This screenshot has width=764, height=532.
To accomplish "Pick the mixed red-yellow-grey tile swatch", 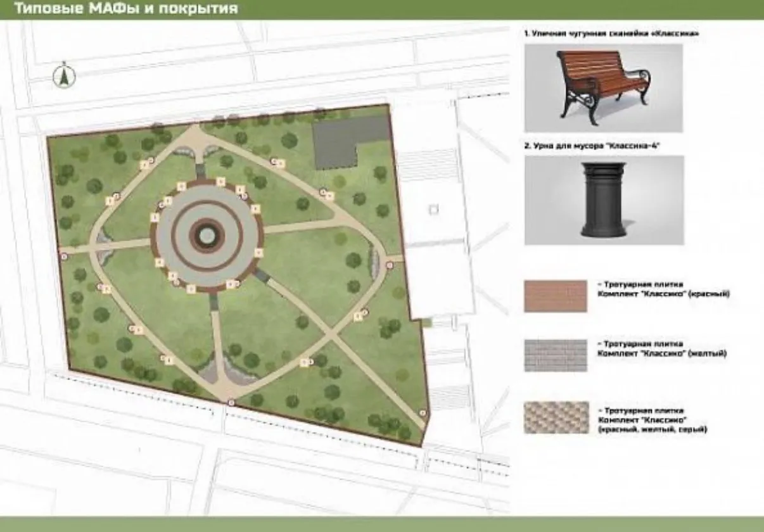I will 555,417.
